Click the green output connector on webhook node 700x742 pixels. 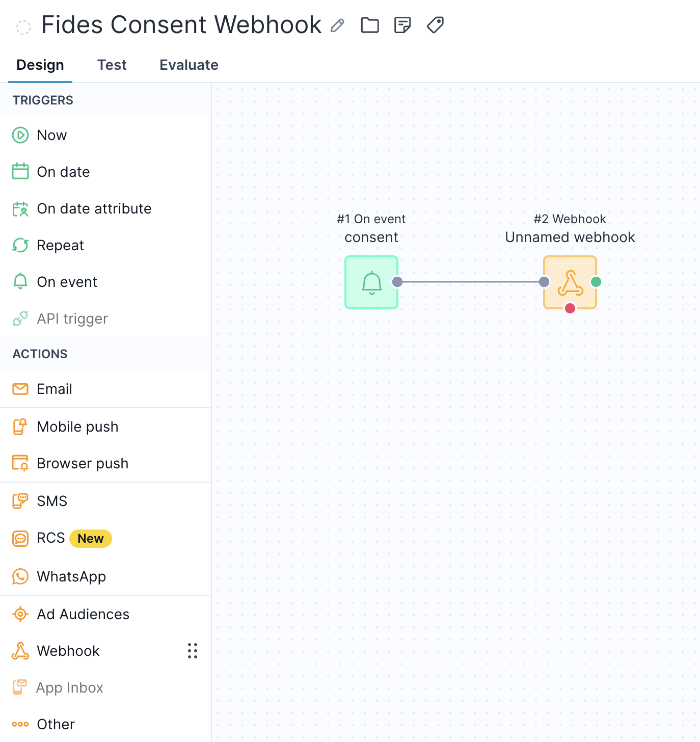coord(596,282)
